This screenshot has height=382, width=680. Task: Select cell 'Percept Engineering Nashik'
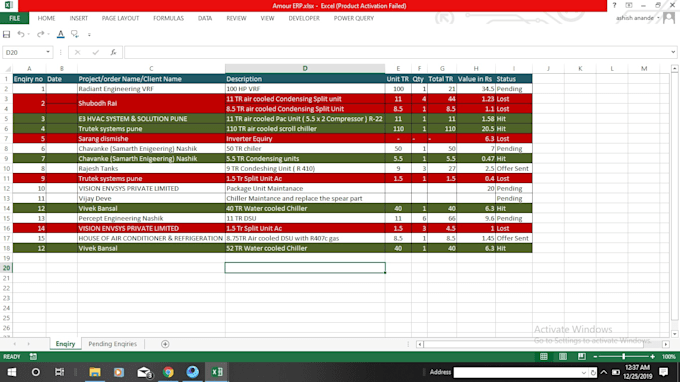[x=151, y=219]
